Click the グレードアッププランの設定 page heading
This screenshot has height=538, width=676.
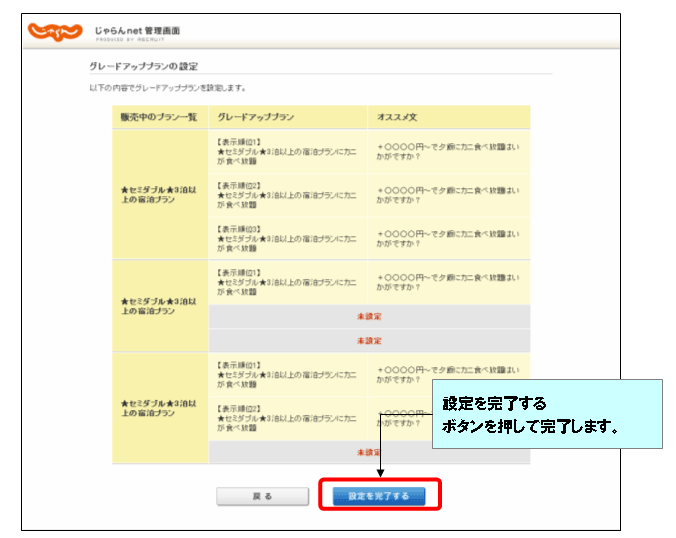tap(143, 66)
